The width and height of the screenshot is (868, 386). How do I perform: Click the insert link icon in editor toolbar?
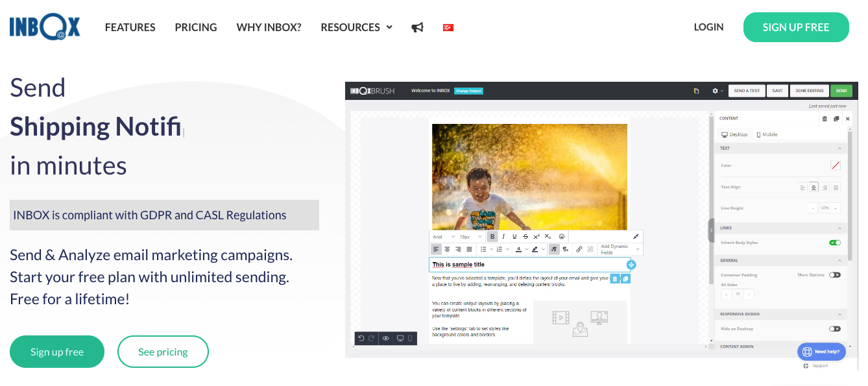click(x=579, y=249)
